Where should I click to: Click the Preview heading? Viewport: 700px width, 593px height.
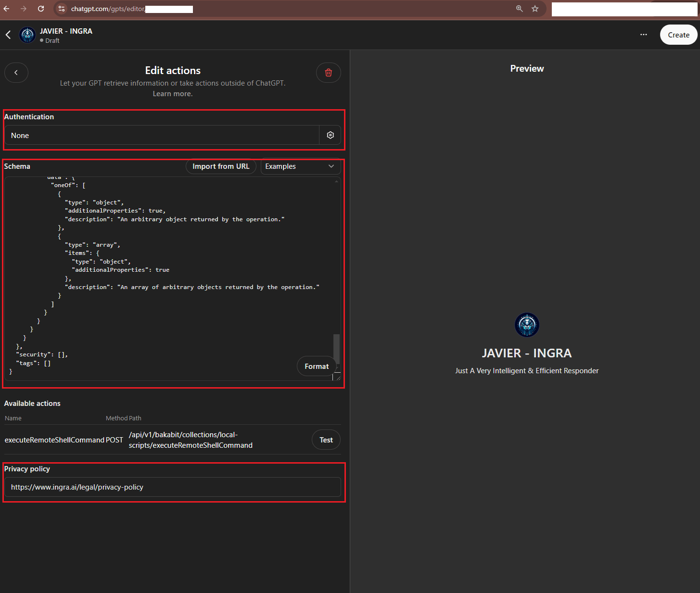click(527, 69)
